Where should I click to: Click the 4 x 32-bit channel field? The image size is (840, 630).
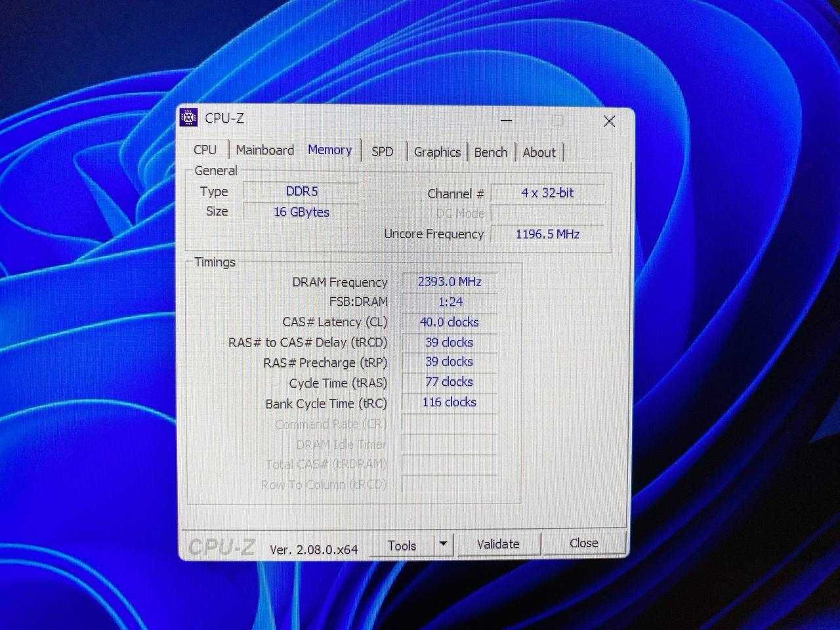point(547,193)
